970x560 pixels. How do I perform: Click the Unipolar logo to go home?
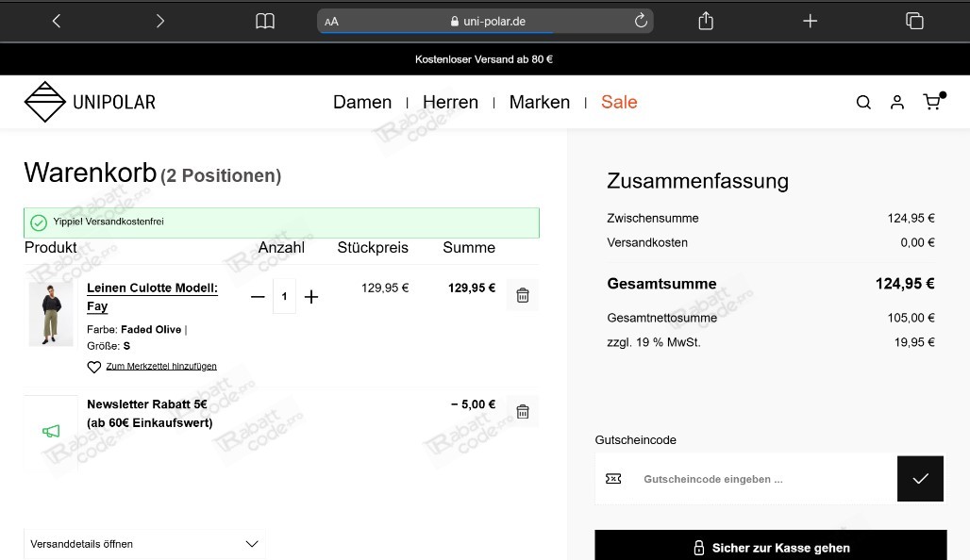(90, 102)
